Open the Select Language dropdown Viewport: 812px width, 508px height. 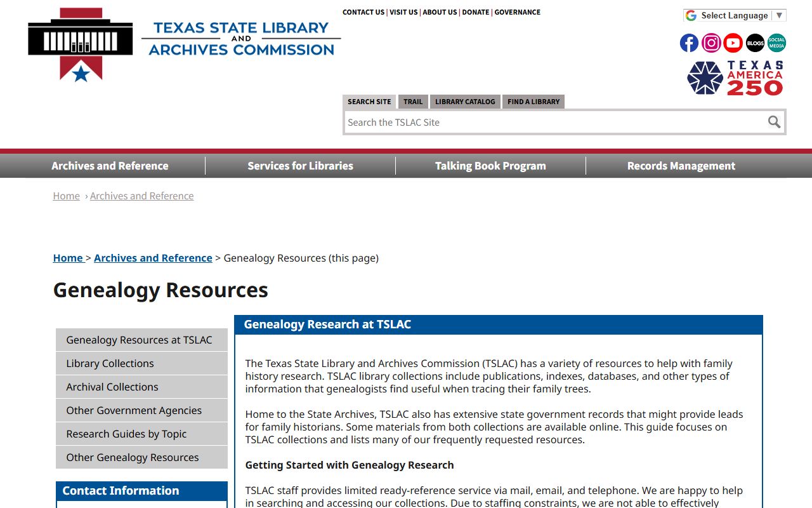click(735, 15)
